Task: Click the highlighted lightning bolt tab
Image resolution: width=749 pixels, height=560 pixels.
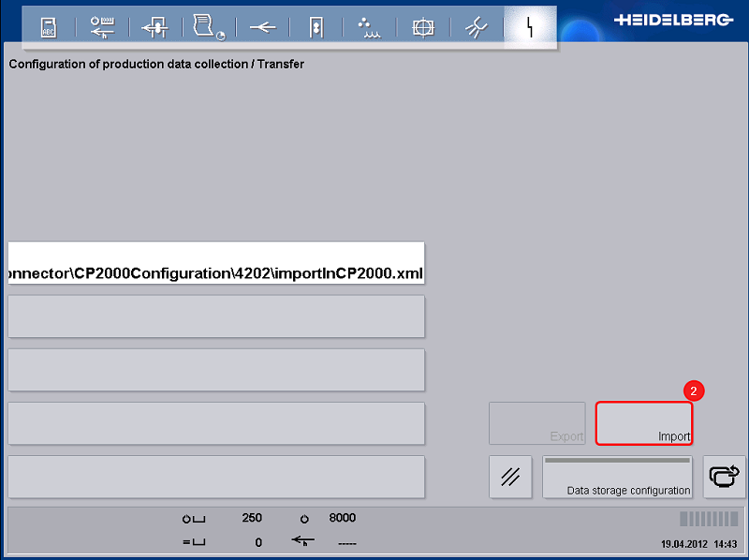Action: (530, 28)
